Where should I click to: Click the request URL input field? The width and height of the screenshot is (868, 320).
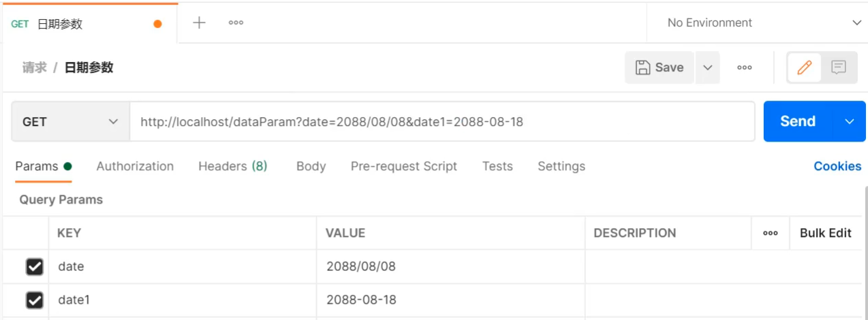pyautogui.click(x=441, y=122)
